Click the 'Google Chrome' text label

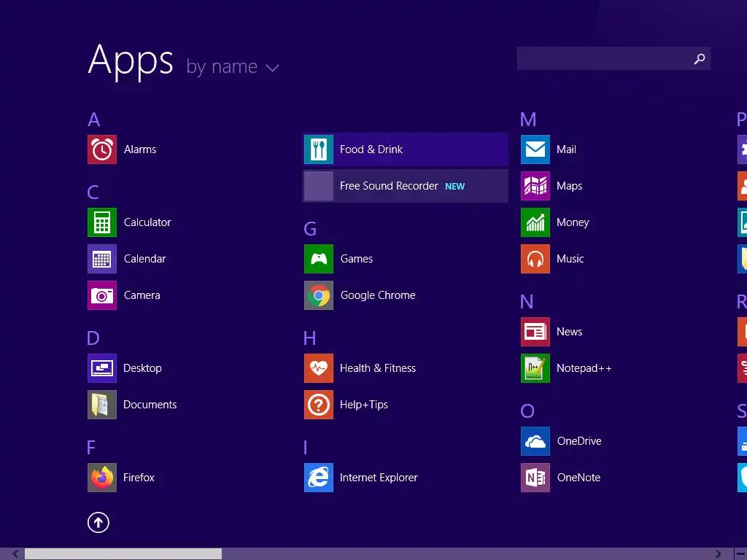point(378,296)
